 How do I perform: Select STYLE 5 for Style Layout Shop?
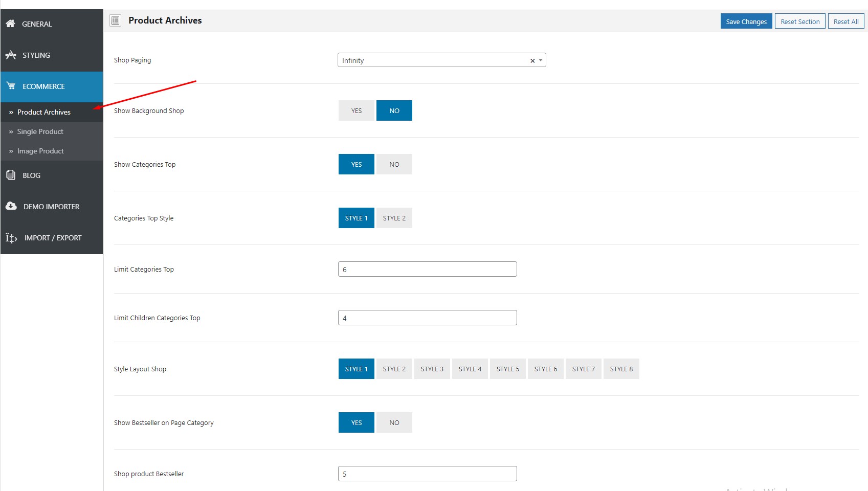pos(508,369)
